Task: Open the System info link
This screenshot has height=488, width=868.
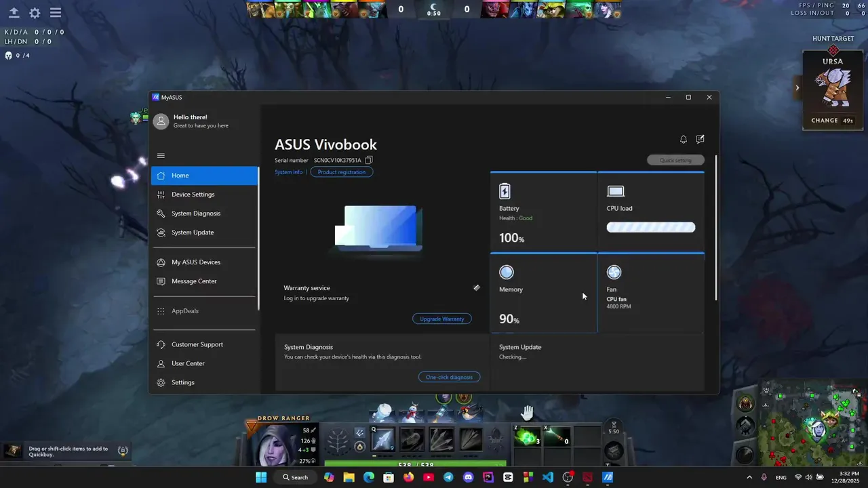Action: point(289,172)
